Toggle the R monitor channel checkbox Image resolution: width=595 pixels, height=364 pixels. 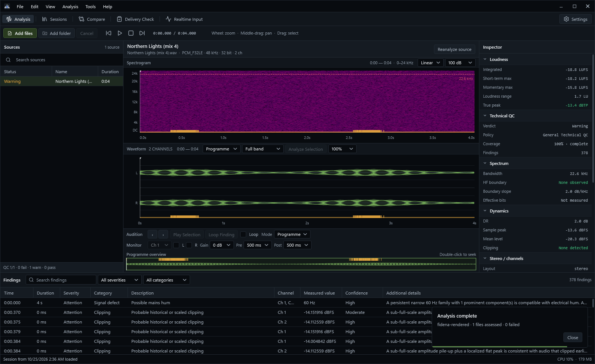pyautogui.click(x=189, y=245)
